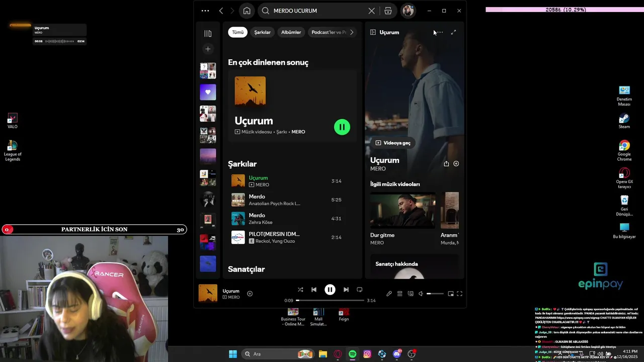644x362 pixels.
Task: Enter fullscreen player mode
Action: click(x=459, y=294)
